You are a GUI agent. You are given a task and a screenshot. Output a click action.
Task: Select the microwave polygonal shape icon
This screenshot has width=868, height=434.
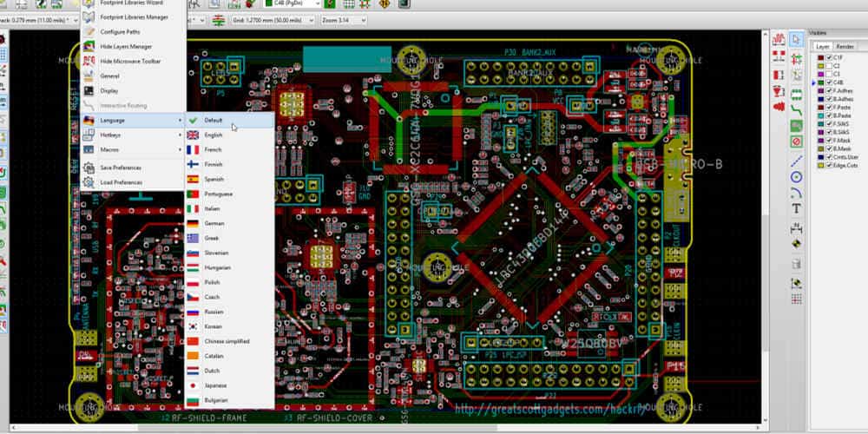click(x=779, y=106)
